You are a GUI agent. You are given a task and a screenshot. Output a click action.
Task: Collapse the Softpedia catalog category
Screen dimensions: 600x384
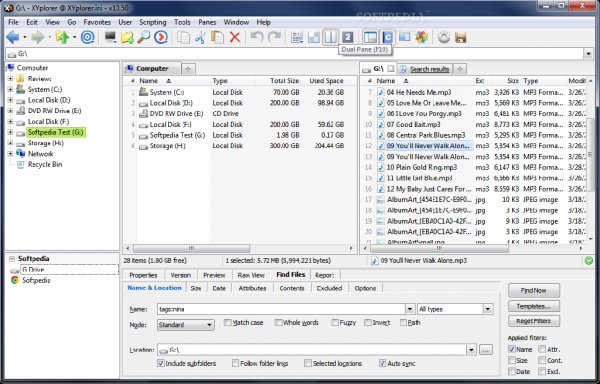point(11,259)
